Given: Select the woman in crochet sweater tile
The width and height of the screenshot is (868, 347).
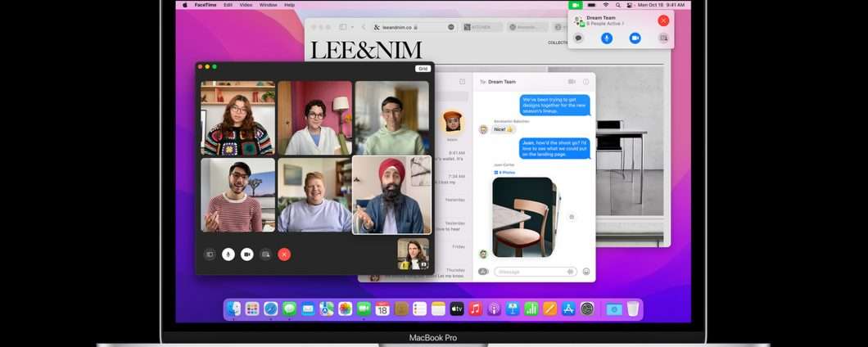Looking at the screenshot, I should pyautogui.click(x=237, y=118).
